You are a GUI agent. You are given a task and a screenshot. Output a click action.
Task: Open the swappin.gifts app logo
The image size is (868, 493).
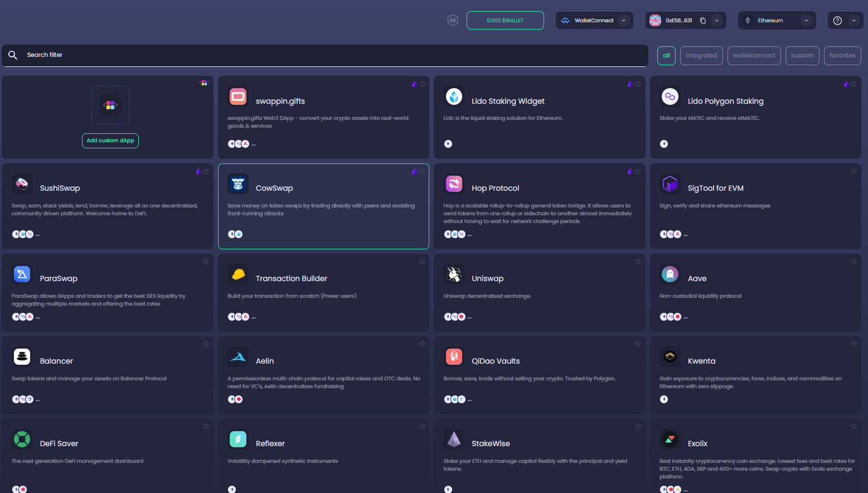click(x=238, y=96)
